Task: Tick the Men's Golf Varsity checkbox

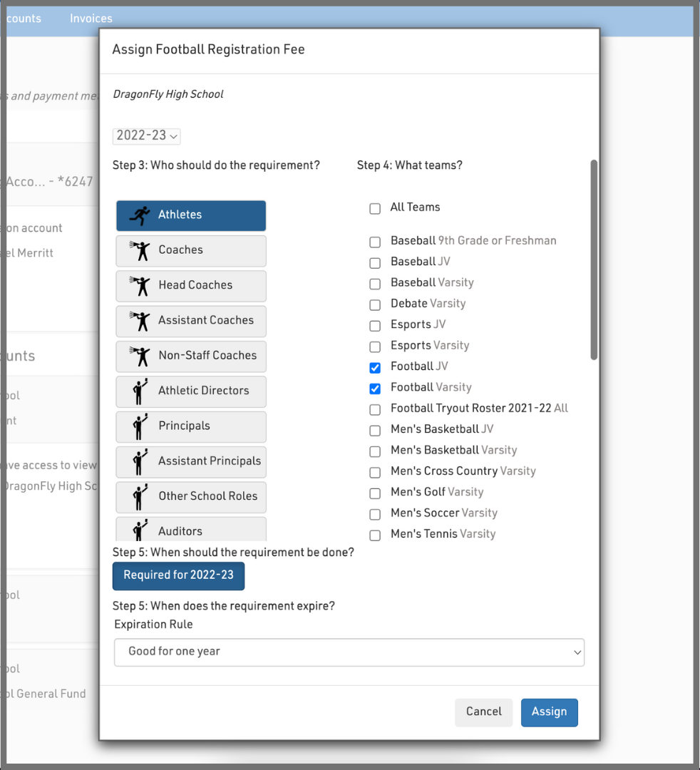Action: [x=375, y=493]
